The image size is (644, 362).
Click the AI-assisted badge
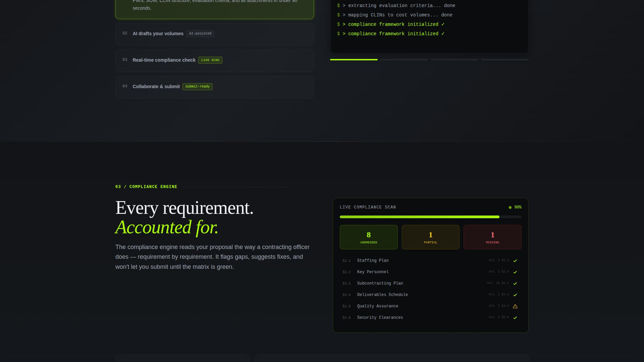(x=200, y=34)
